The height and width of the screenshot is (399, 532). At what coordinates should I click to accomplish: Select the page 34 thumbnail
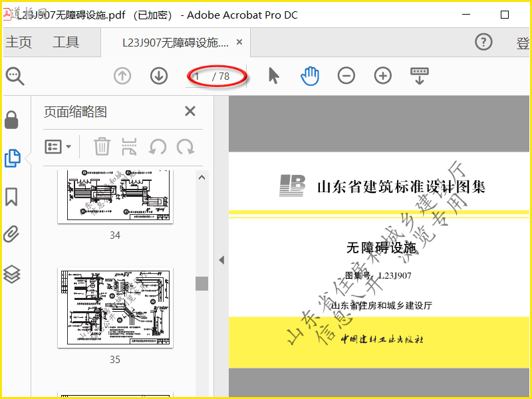(x=115, y=197)
